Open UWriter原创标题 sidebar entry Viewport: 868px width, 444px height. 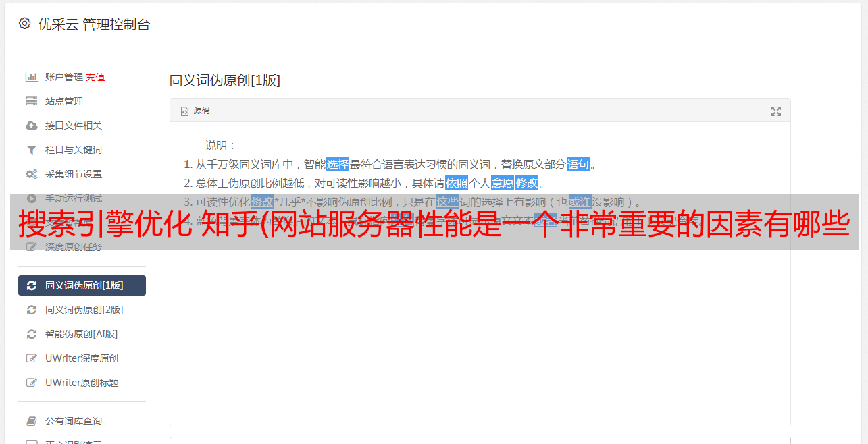[x=82, y=383]
